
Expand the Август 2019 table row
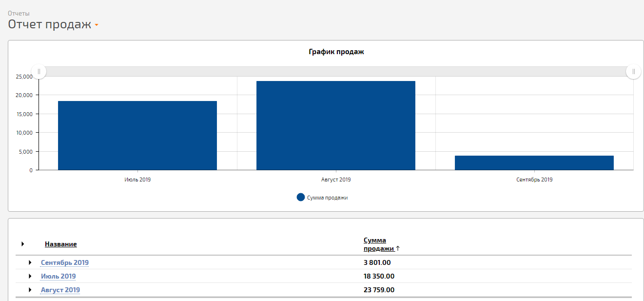30,290
